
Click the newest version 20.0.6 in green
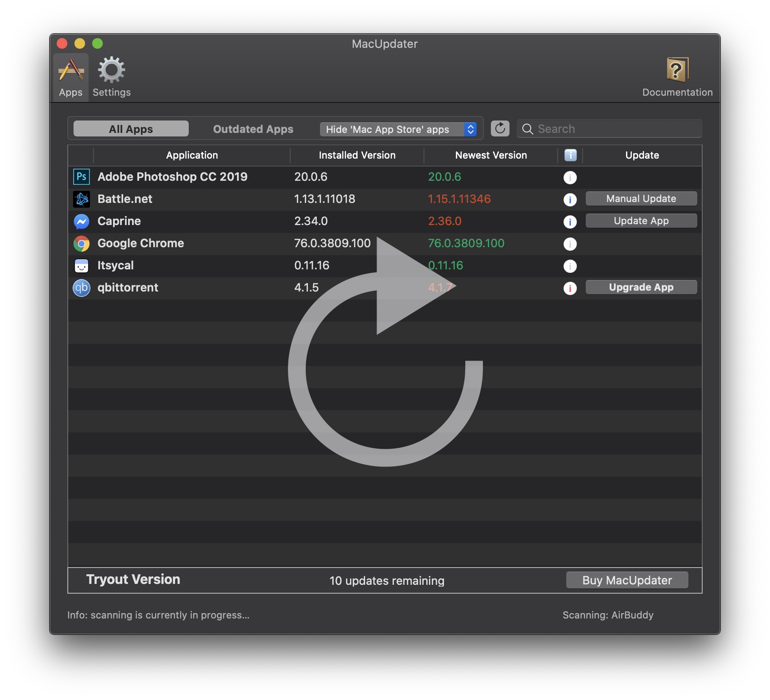(444, 177)
